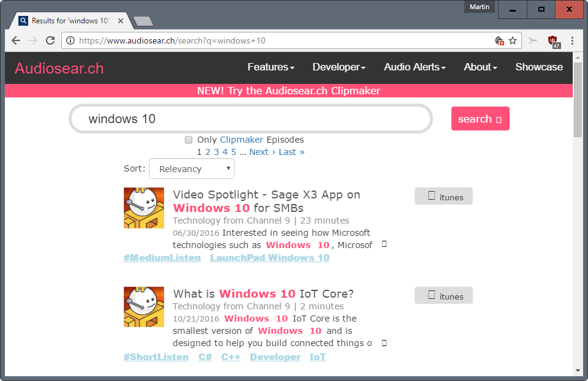Open the uBlock shield extension icon
The image size is (588, 381).
(x=554, y=41)
